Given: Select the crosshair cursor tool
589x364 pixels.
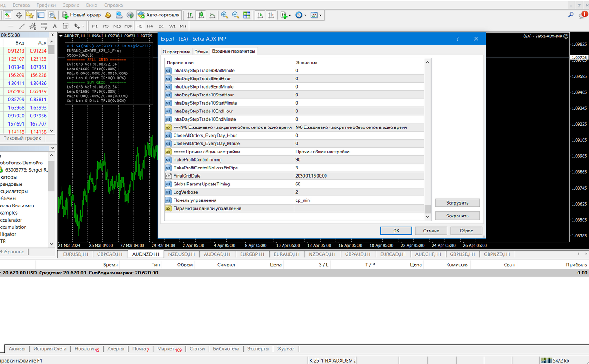Looking at the screenshot, I should coord(19,15).
